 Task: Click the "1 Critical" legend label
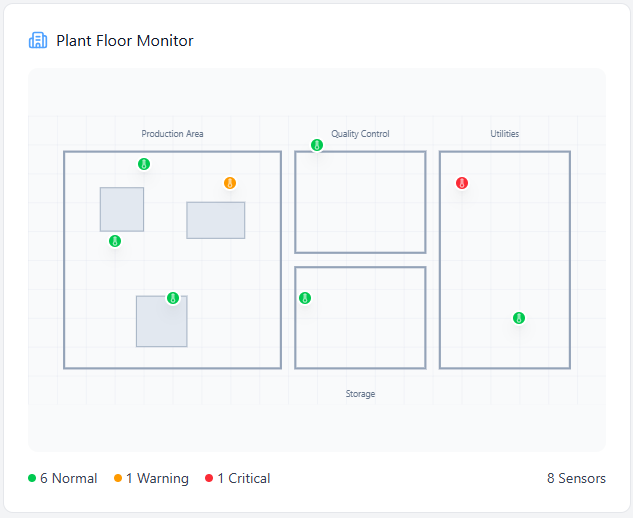243,479
